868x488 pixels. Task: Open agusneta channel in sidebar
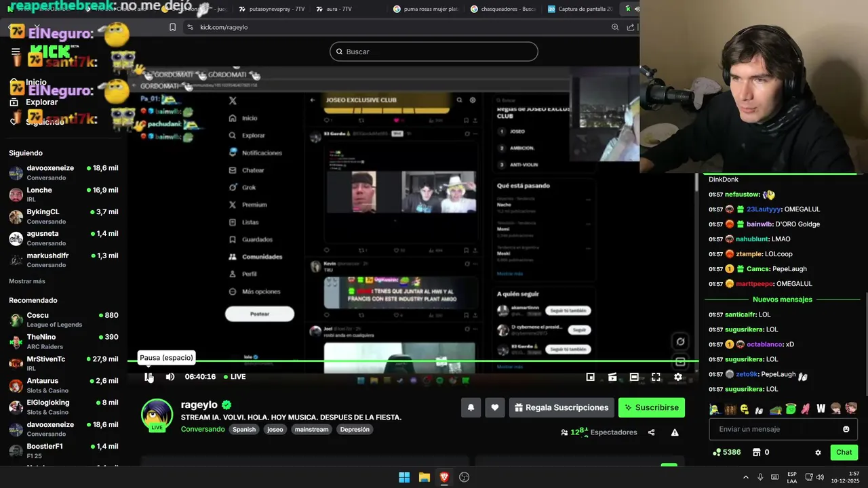click(64, 238)
